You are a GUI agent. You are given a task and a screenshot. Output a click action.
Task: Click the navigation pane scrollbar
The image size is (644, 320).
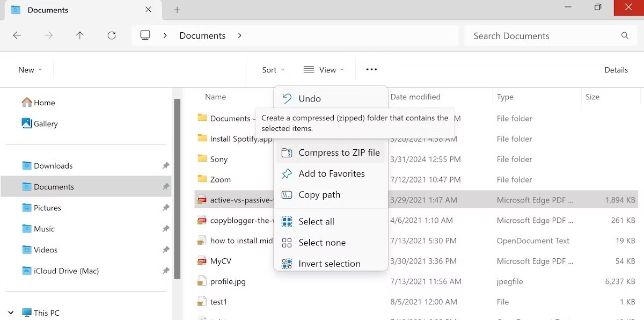pyautogui.click(x=177, y=189)
